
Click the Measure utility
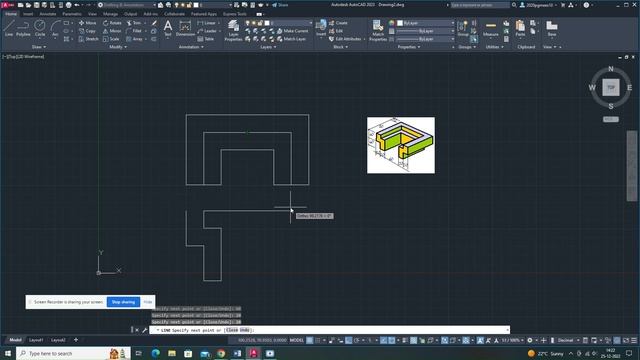click(491, 29)
